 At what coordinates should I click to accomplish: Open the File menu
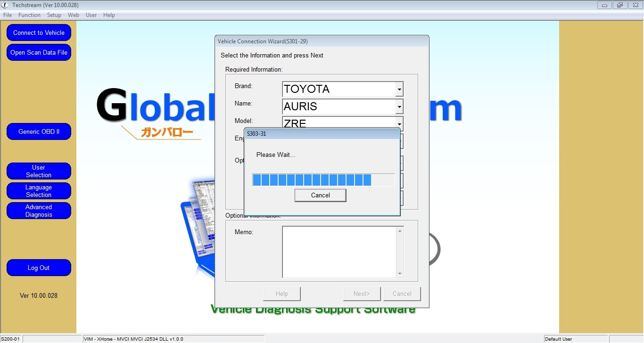coord(8,15)
